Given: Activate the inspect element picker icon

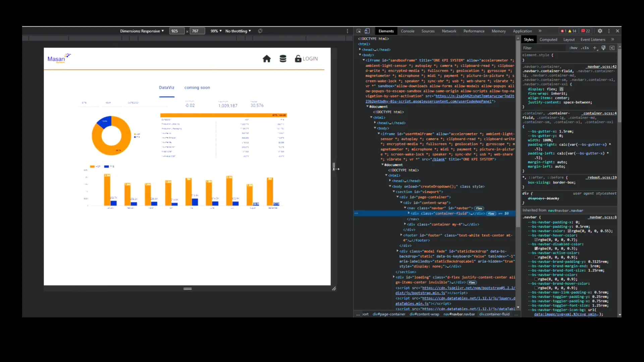Looking at the screenshot, I should pyautogui.click(x=359, y=31).
